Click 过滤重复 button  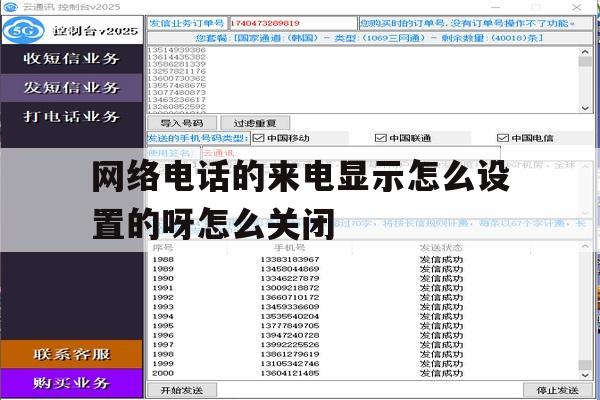pos(255,123)
